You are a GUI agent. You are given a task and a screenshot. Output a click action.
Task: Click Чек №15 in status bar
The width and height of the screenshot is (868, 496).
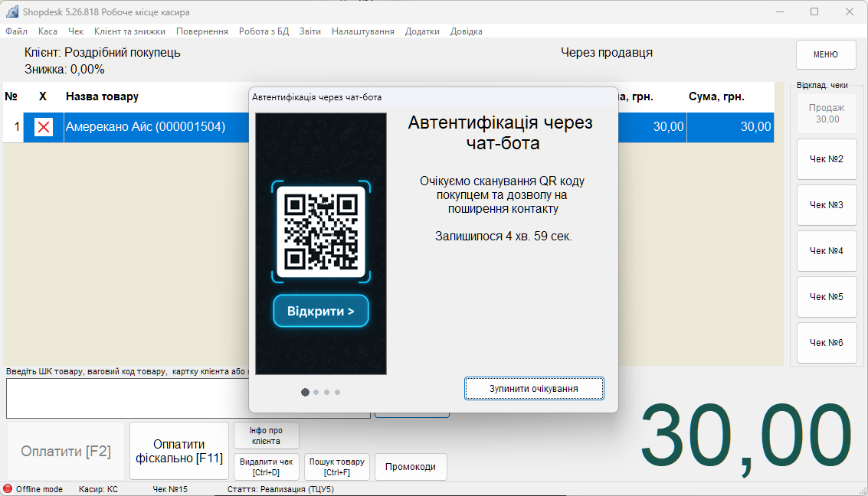tap(170, 489)
